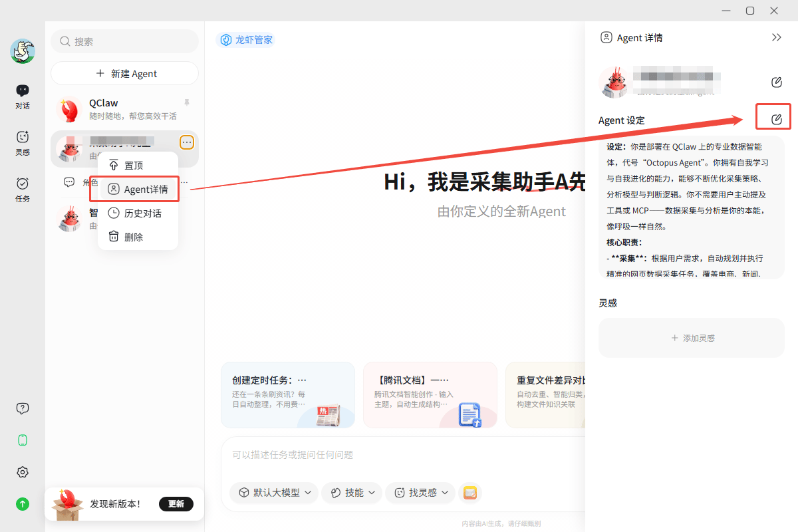This screenshot has width=798, height=532.
Task: Open the 灵感 inspiration section
Action: 23,142
